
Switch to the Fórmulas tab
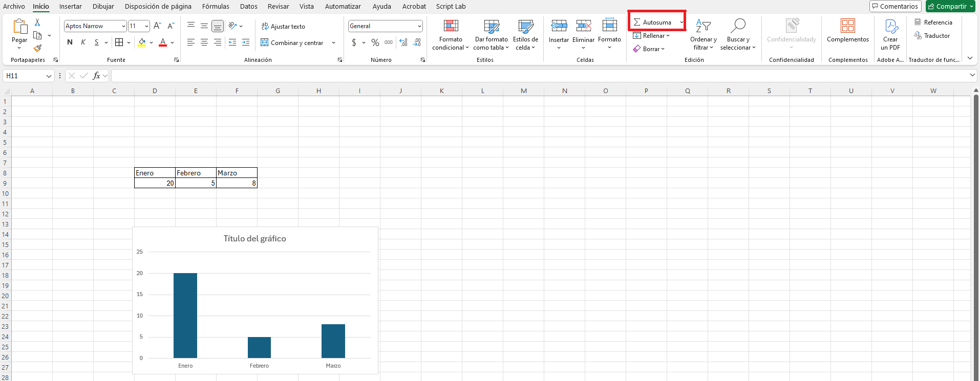tap(216, 6)
